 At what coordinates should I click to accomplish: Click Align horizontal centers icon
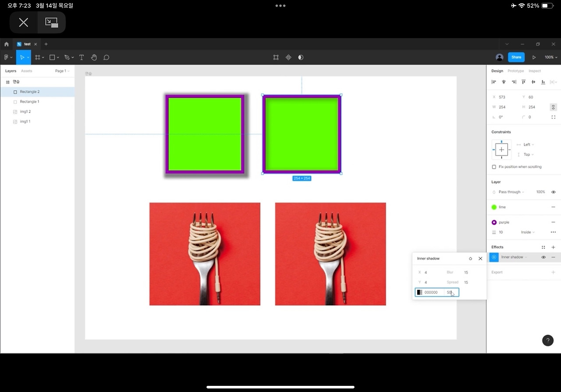pos(504,82)
